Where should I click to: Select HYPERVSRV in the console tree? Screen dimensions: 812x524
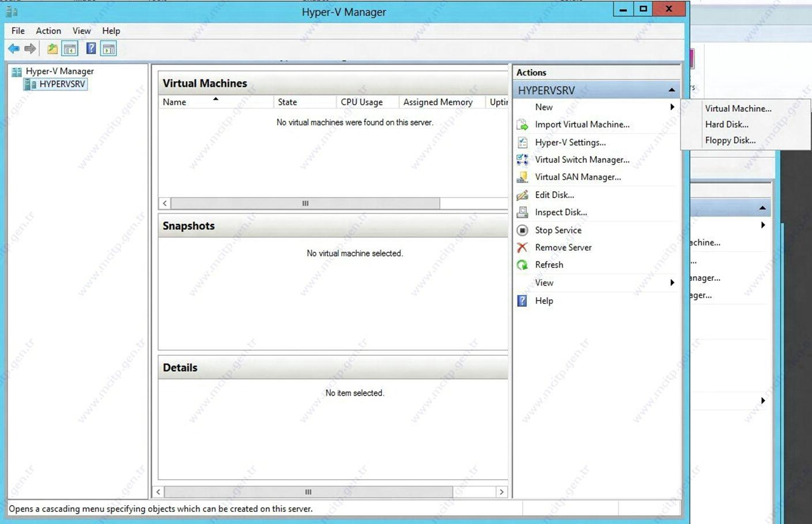(62, 84)
